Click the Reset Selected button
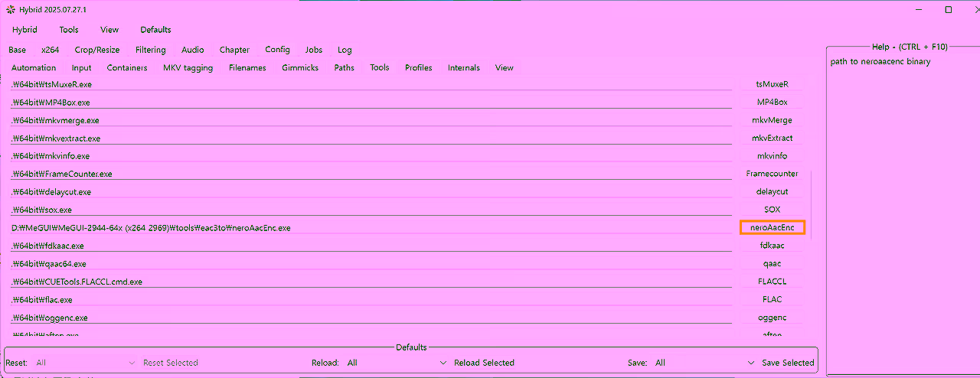This screenshot has width=980, height=378. [171, 363]
